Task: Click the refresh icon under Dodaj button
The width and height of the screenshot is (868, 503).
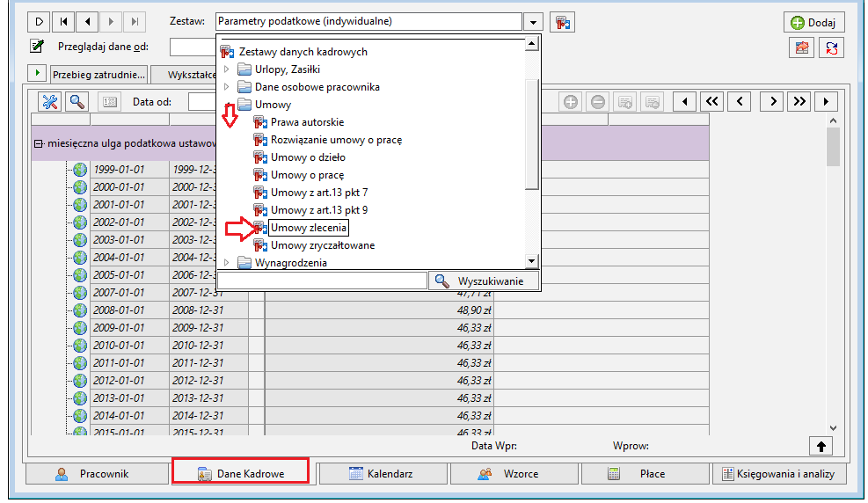Action: tap(831, 48)
